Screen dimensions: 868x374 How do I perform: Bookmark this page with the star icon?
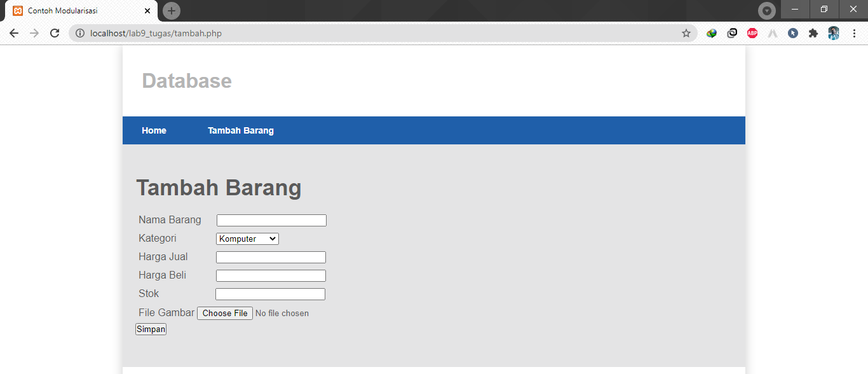click(686, 33)
